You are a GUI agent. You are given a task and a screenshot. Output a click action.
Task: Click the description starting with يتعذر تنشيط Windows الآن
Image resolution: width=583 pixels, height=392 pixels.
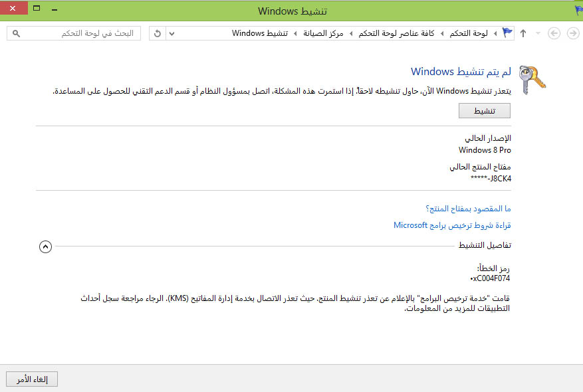pos(282,91)
